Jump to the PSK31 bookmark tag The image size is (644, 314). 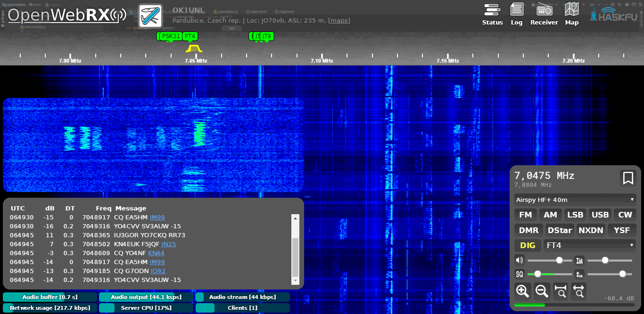[x=171, y=36]
